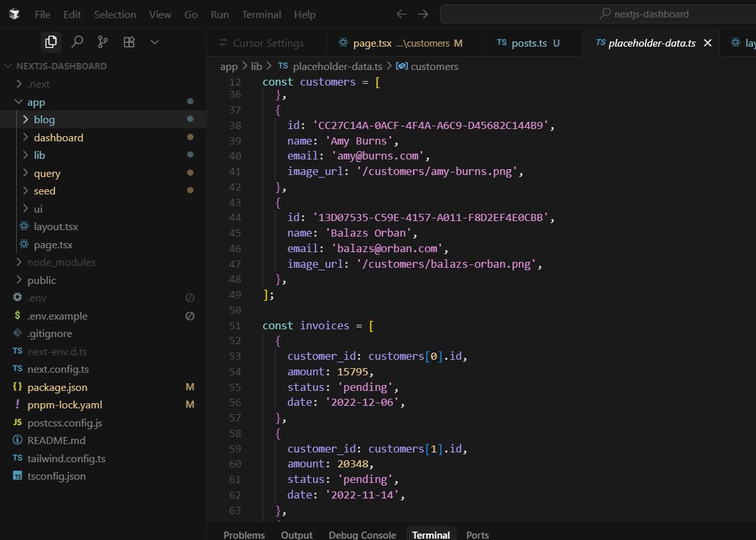Switch to the Cursor Settings tab
The height and width of the screenshot is (540, 756).
[267, 43]
